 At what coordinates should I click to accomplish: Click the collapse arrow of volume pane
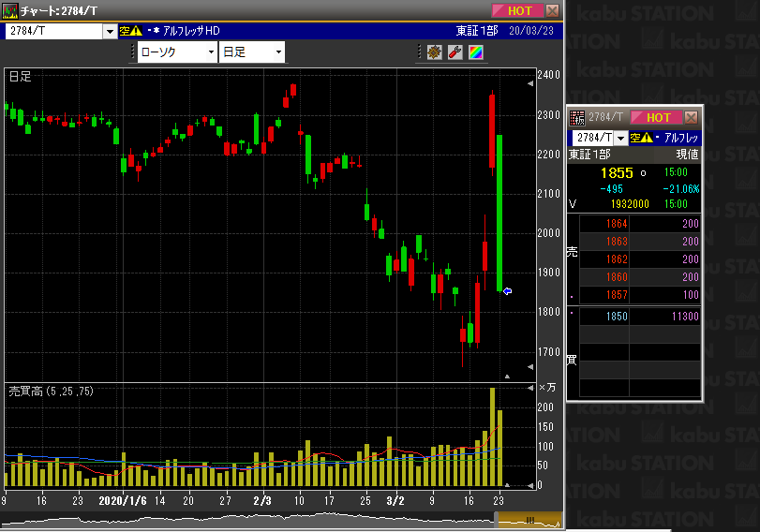pyautogui.click(x=530, y=388)
